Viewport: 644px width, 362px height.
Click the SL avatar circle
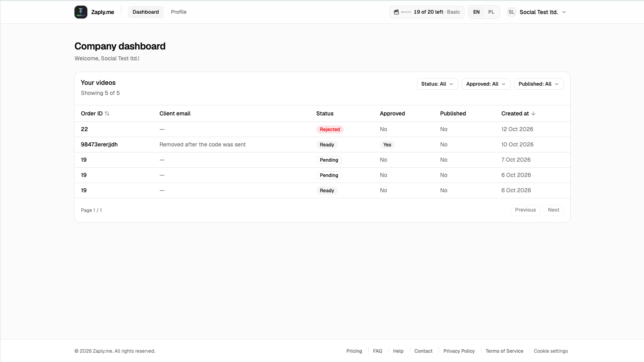tap(512, 12)
